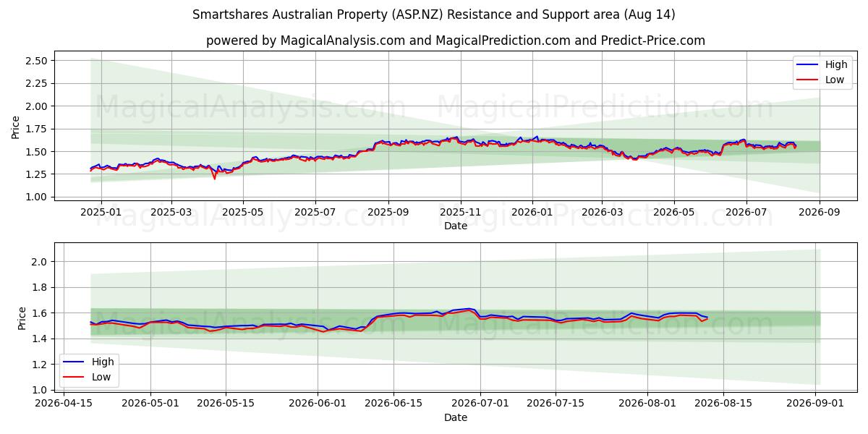Screen dimensions: 868x434
Task: Click the '2026-09-01' date tick label
Action: [x=815, y=404]
